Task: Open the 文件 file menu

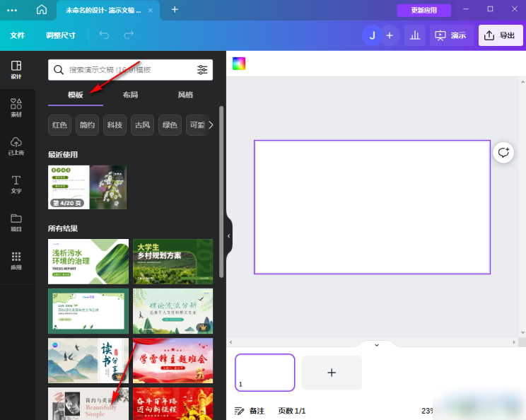Action: tap(18, 35)
